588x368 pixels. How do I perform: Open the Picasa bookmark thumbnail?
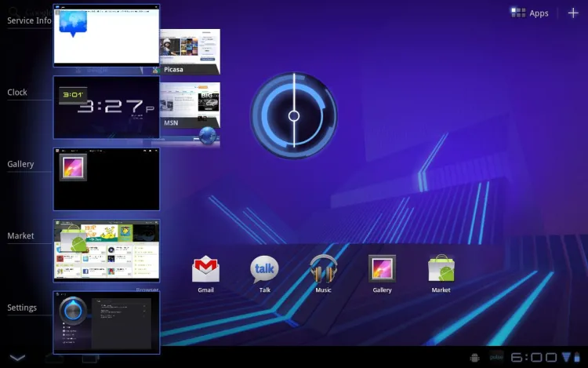[x=191, y=51]
